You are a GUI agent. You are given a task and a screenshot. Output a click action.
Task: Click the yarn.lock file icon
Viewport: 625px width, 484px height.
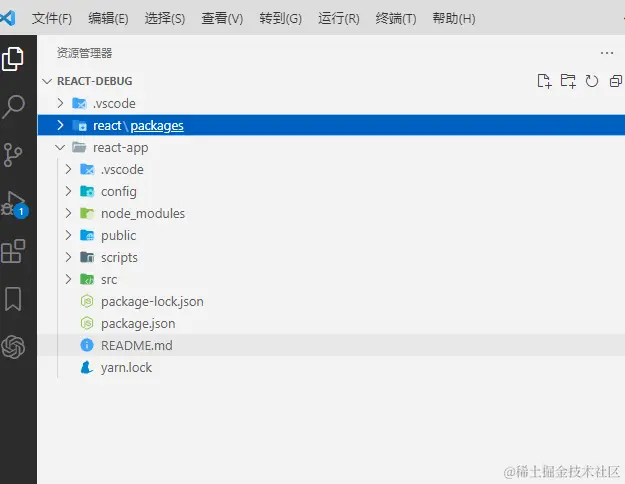click(86, 367)
